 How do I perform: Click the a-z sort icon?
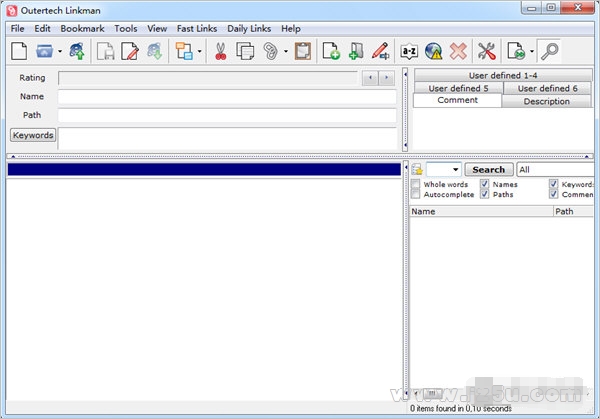coord(409,51)
